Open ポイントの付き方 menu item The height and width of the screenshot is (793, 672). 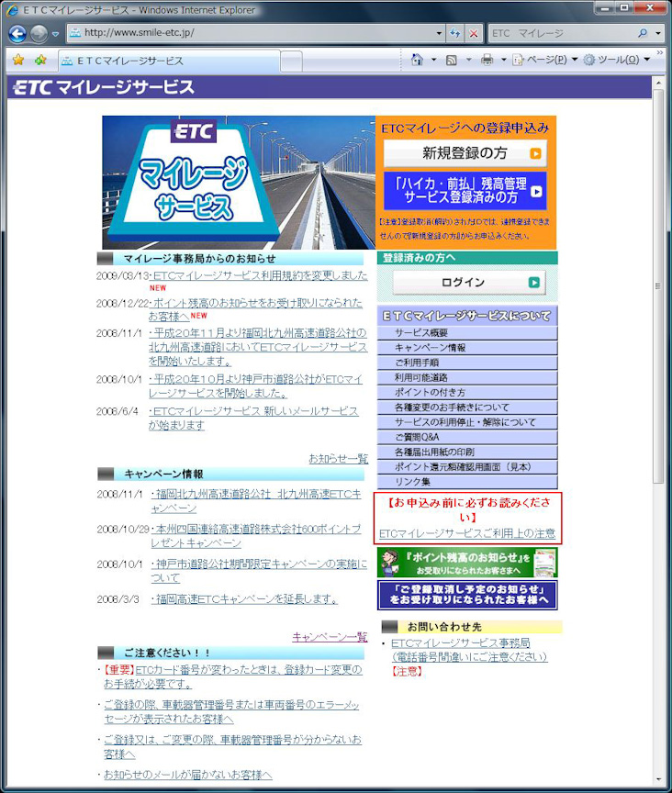[x=467, y=393]
